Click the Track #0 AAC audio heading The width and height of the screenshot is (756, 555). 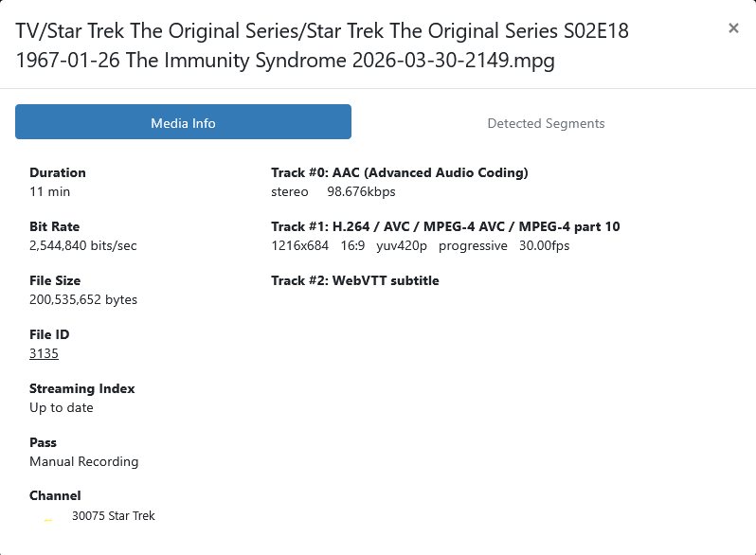(399, 172)
